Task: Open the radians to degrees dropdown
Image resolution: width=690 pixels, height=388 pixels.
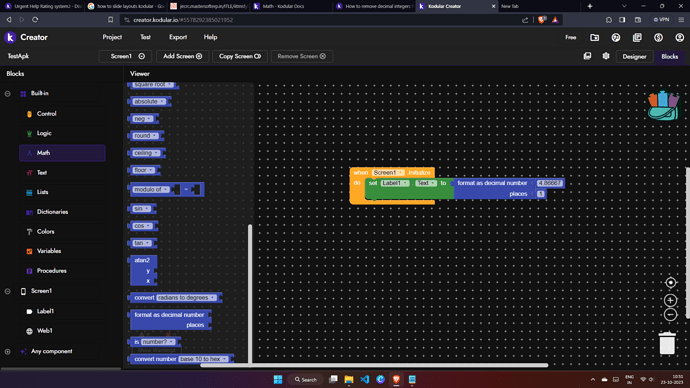Action: pyautogui.click(x=187, y=298)
